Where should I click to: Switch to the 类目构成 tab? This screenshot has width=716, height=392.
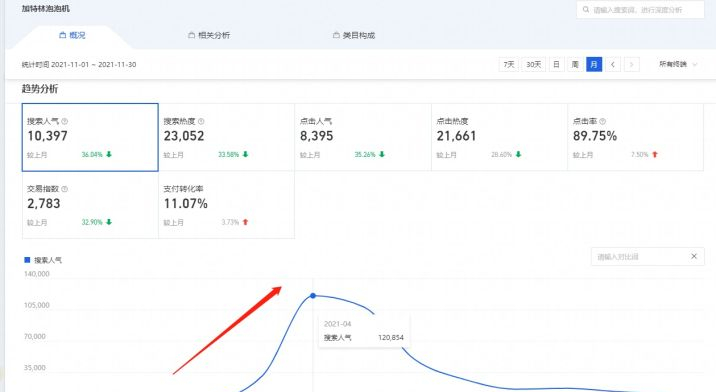tap(354, 35)
